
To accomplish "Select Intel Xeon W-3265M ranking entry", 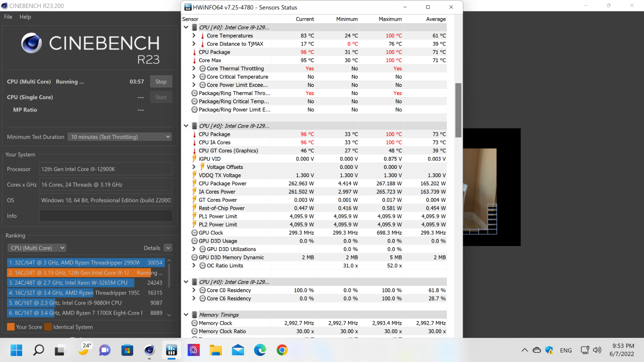I will [86, 283].
